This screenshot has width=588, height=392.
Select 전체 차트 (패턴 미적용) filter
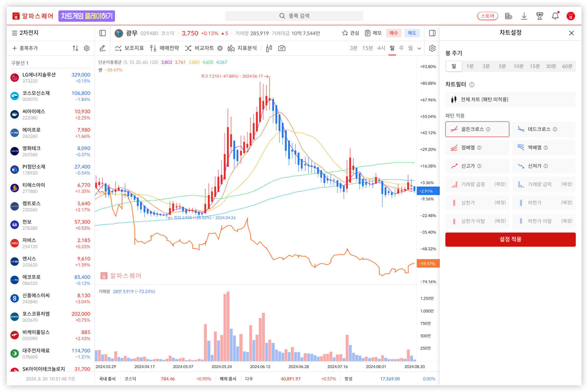(510, 99)
